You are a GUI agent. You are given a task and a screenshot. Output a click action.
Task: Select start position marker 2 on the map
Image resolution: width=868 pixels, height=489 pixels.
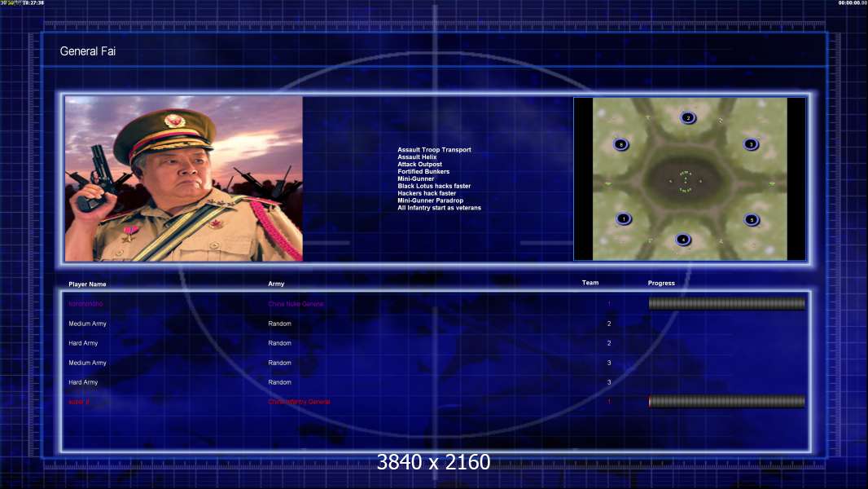(x=688, y=118)
